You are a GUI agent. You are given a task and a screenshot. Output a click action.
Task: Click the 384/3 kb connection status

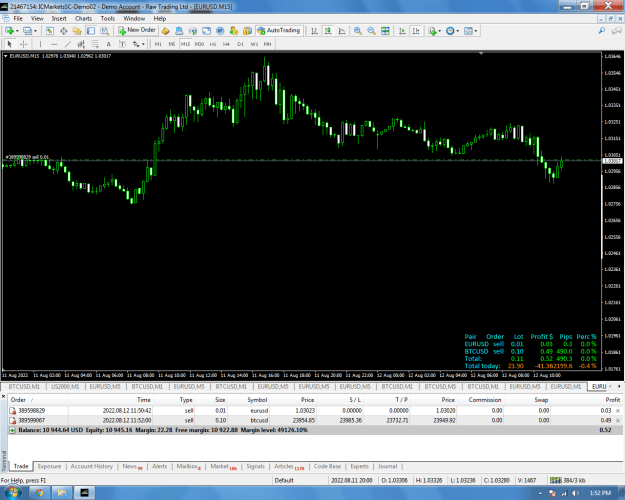[567, 480]
